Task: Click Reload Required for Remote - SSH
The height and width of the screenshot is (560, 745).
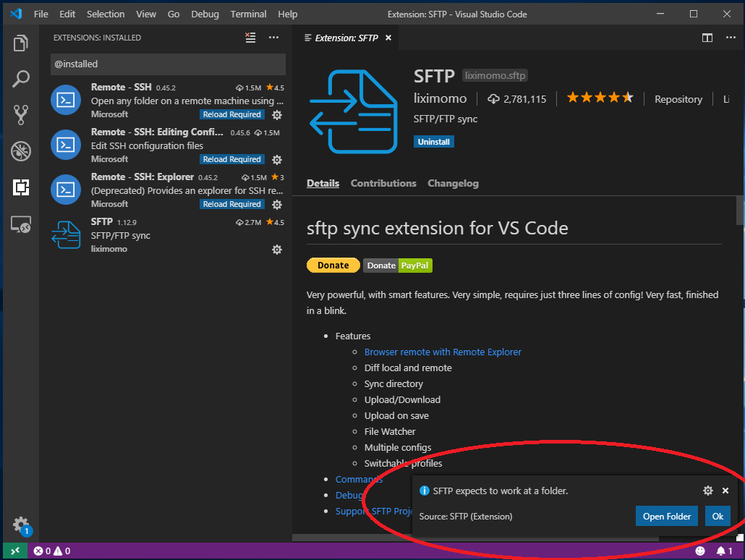Action: point(232,114)
